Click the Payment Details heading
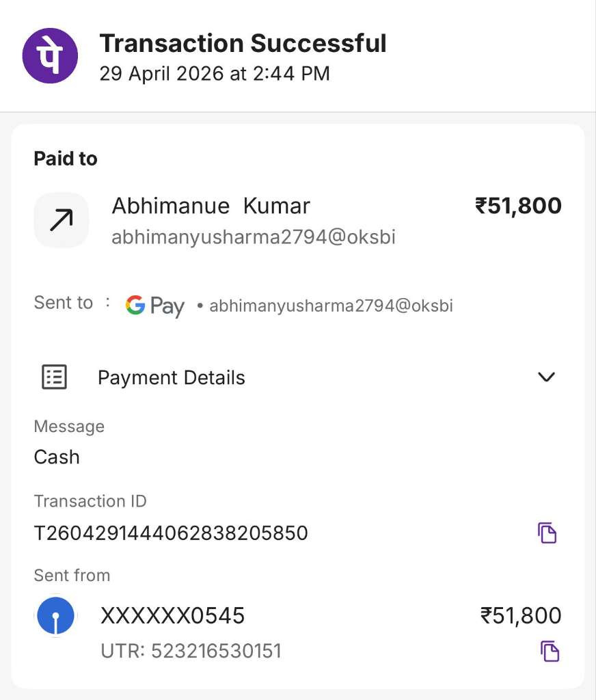This screenshot has width=596, height=700. coord(172,377)
